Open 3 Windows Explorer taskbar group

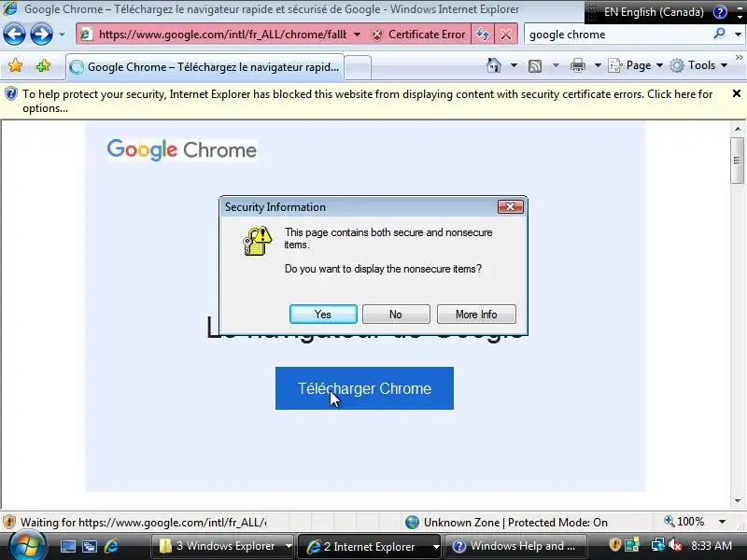pyautogui.click(x=223, y=546)
